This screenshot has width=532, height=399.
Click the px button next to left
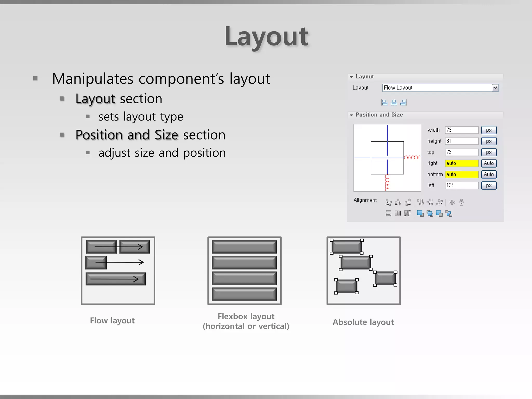click(x=489, y=185)
